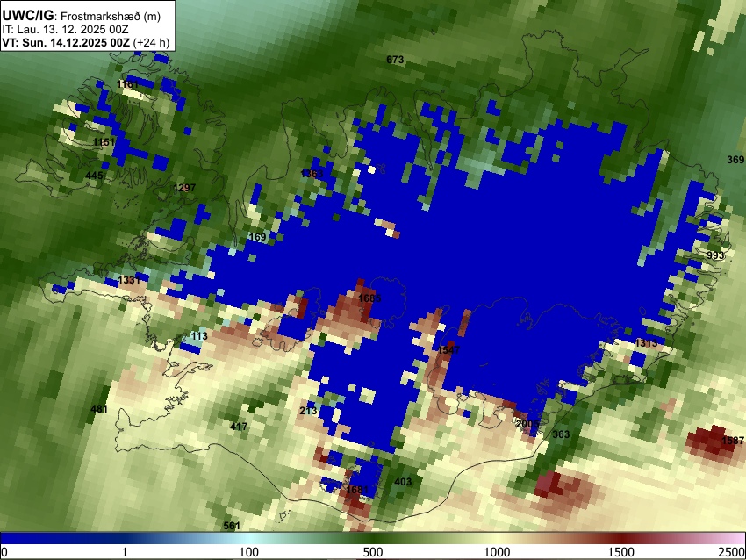Click the map value 445
Image resolution: width=746 pixels, height=560 pixels.
[94, 176]
